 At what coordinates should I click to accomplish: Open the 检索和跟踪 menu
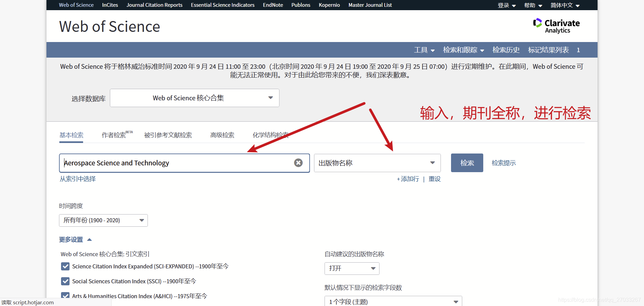464,50
